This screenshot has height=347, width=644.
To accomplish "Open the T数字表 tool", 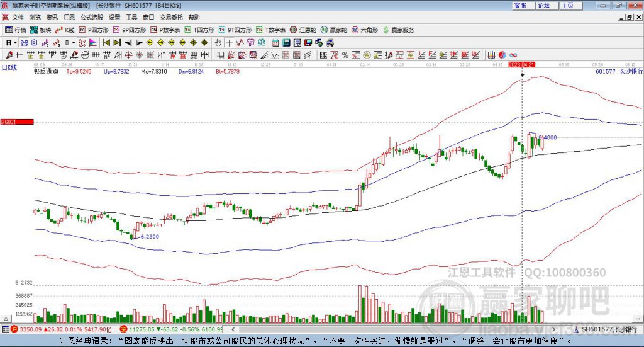I will point(270,30).
